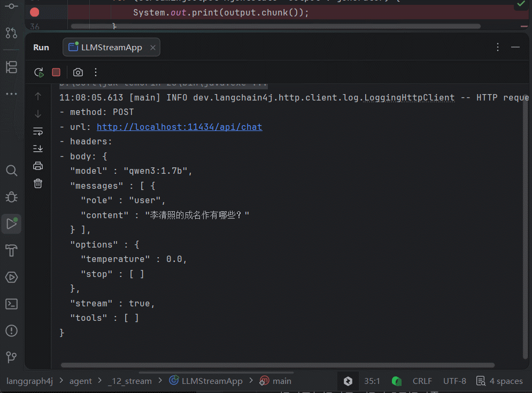Screen dimensions: 532x393
Task: Open Run panel options menu
Action: [x=498, y=47]
